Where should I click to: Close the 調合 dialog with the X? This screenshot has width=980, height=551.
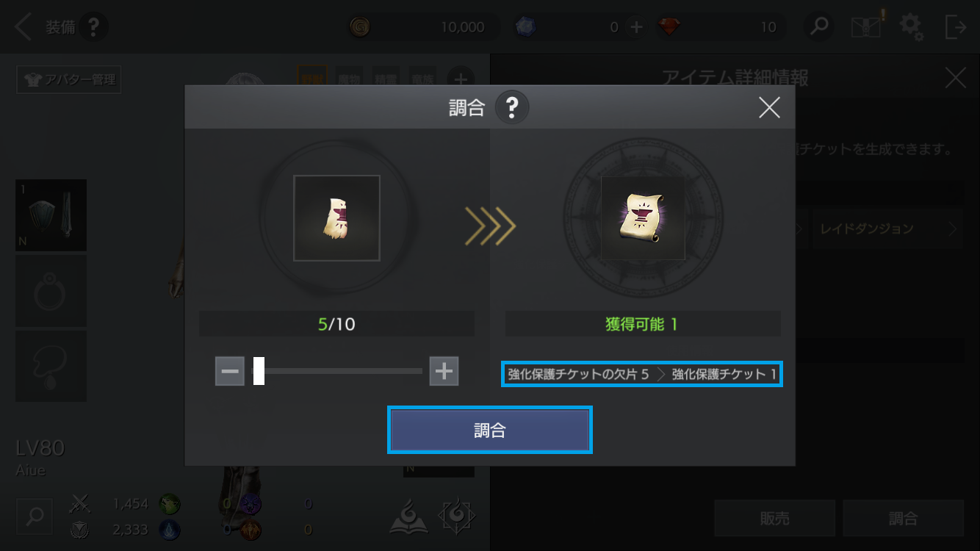pos(769,108)
